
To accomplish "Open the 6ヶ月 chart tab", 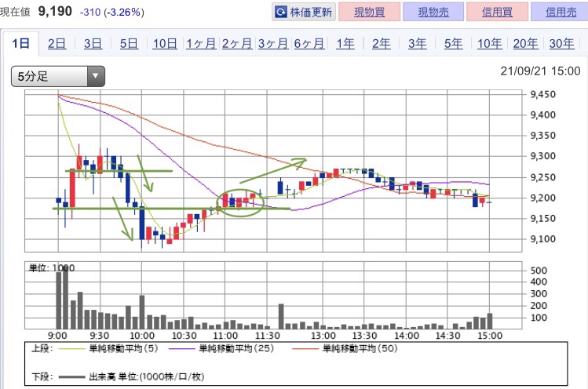I will coord(309,44).
